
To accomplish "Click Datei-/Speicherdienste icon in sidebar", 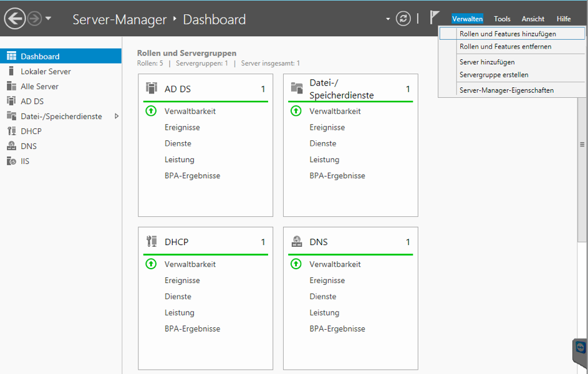I will point(12,116).
